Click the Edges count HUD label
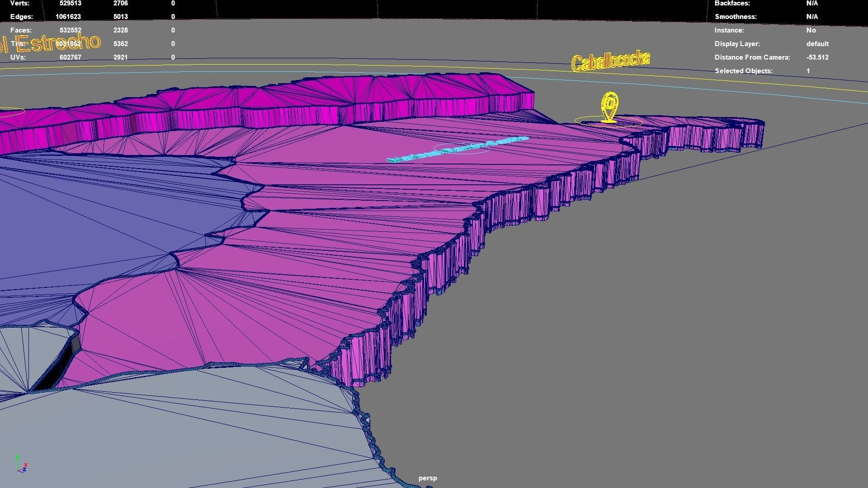Viewport: 868px width, 488px height. tap(22, 17)
